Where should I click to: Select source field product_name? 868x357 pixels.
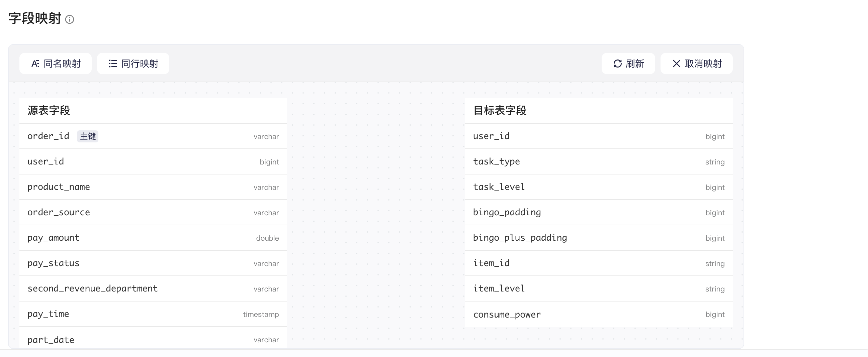pyautogui.click(x=153, y=187)
